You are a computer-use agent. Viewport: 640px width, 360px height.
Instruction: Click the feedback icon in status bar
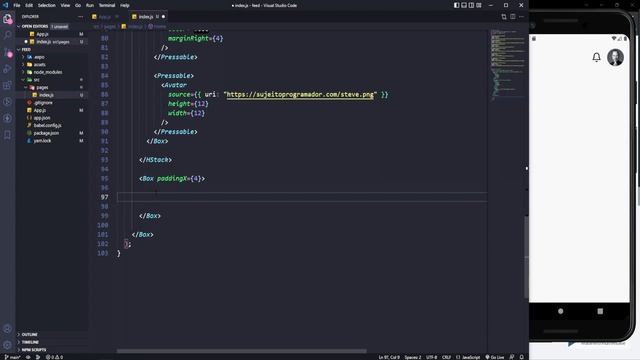coord(512,357)
